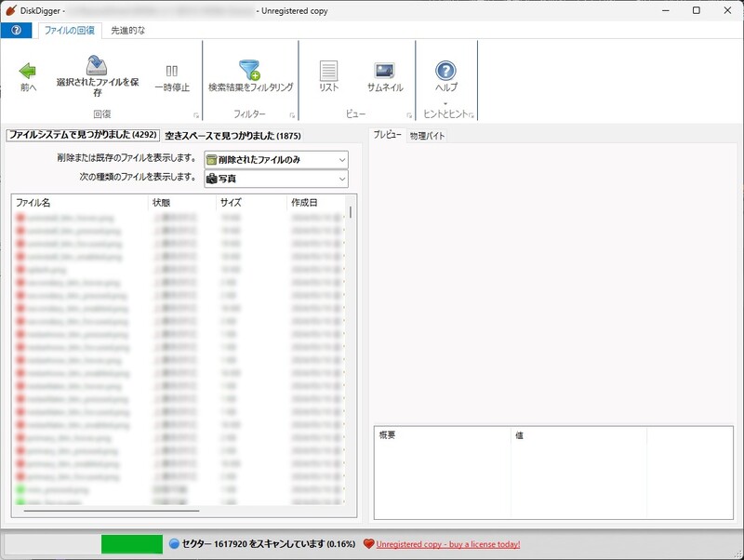Click the green scan progress bar
744x560 pixels.
coord(130,544)
